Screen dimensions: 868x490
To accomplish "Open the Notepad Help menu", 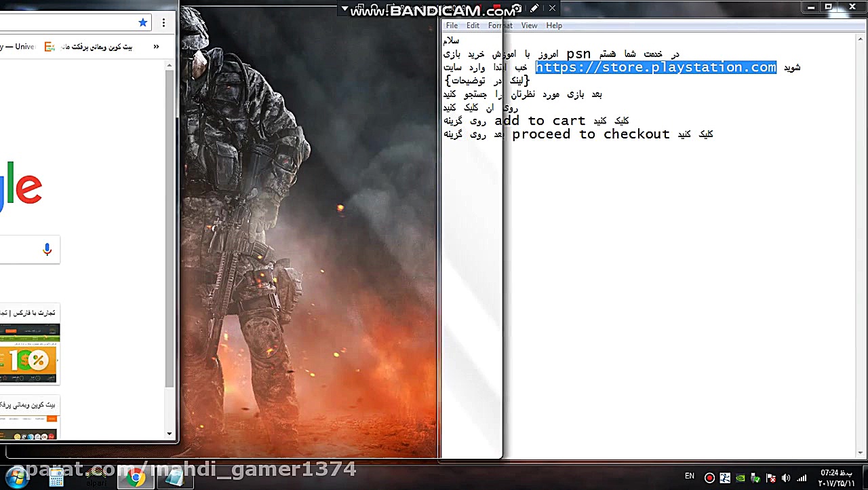I will pyautogui.click(x=554, y=26).
